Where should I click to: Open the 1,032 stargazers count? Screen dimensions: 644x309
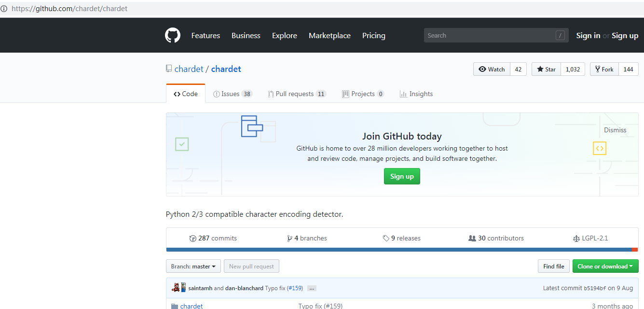click(573, 69)
